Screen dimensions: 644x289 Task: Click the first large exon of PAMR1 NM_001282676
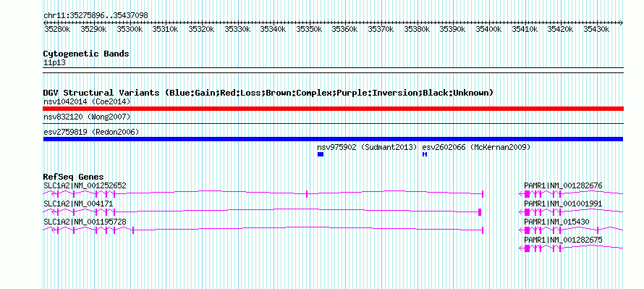click(x=527, y=194)
